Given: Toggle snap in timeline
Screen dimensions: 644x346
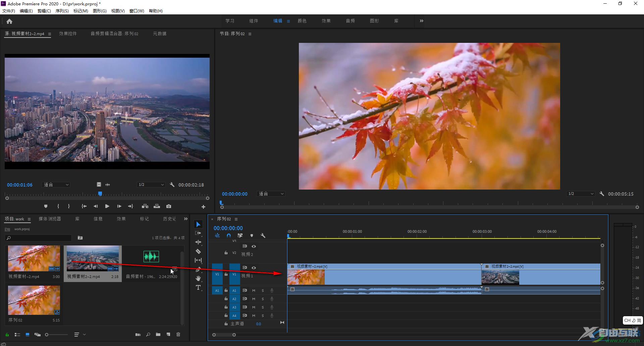Looking at the screenshot, I should [x=229, y=235].
